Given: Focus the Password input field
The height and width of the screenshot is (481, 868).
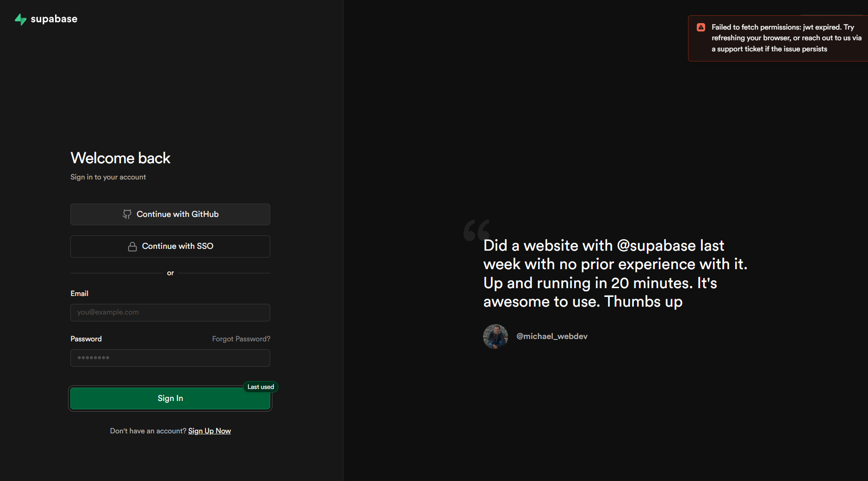Looking at the screenshot, I should (170, 358).
